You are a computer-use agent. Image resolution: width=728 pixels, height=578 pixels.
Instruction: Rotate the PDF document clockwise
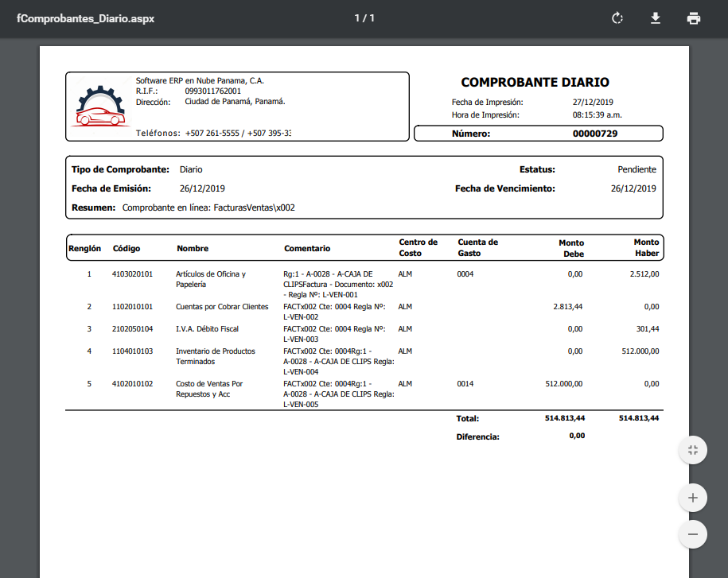pos(617,18)
